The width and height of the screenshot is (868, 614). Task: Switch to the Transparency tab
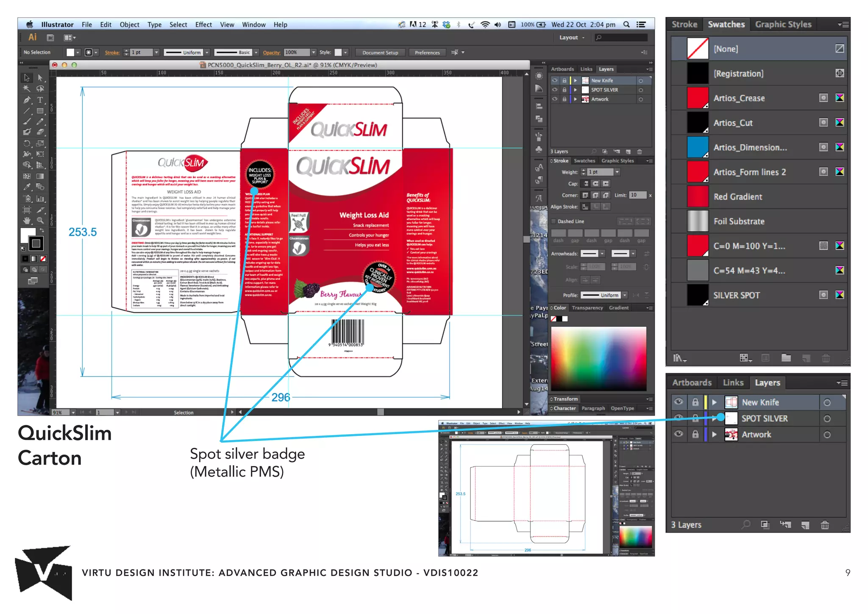point(587,308)
